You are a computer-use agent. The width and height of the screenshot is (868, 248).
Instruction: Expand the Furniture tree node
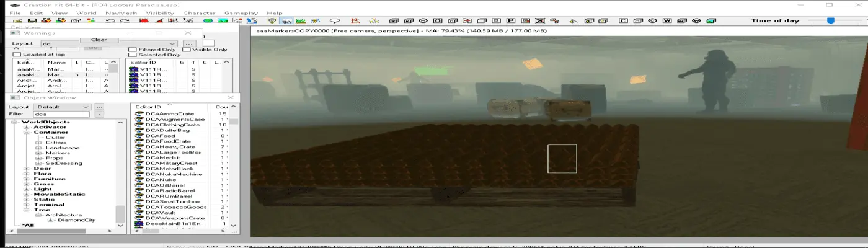(27, 179)
